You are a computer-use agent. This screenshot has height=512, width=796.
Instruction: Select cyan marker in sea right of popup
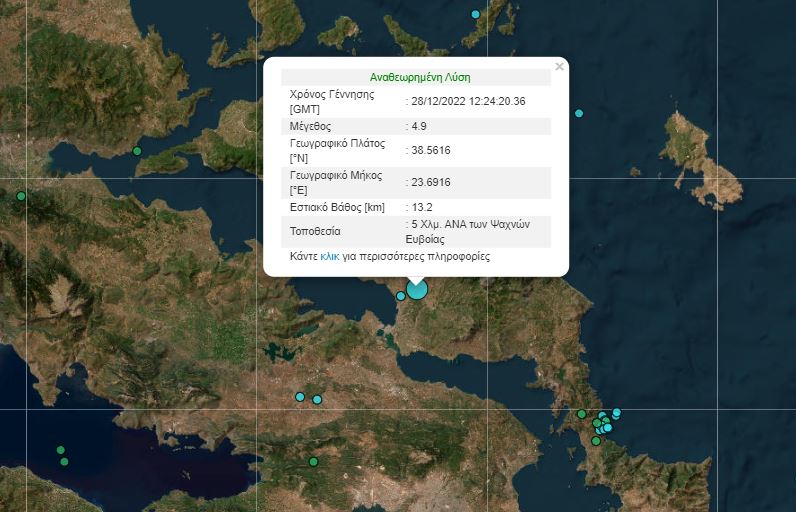point(578,113)
